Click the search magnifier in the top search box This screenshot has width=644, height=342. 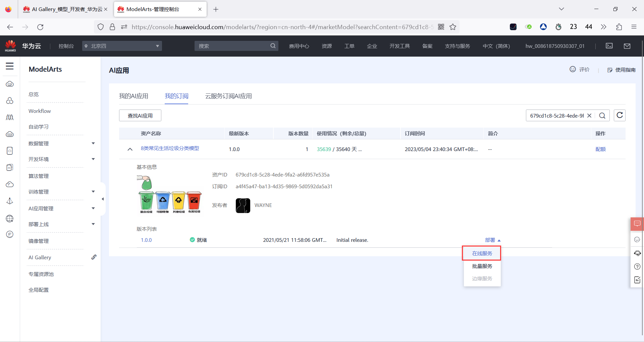click(273, 46)
